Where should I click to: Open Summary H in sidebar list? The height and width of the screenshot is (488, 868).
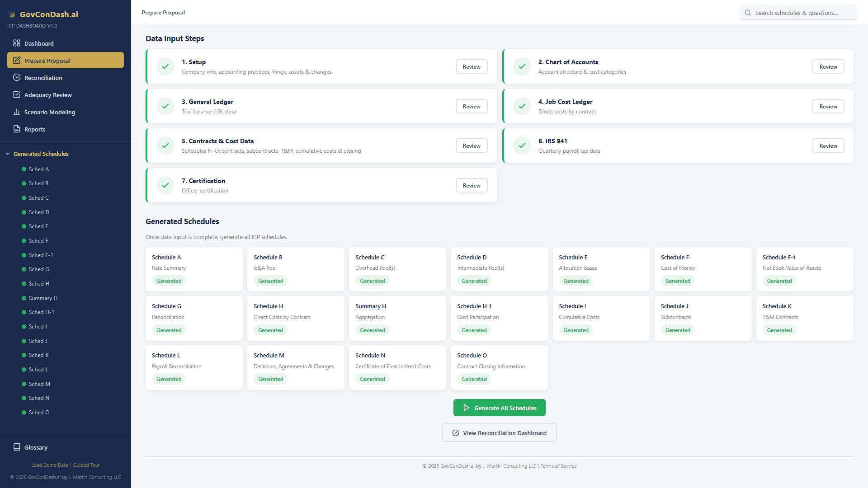(43, 298)
